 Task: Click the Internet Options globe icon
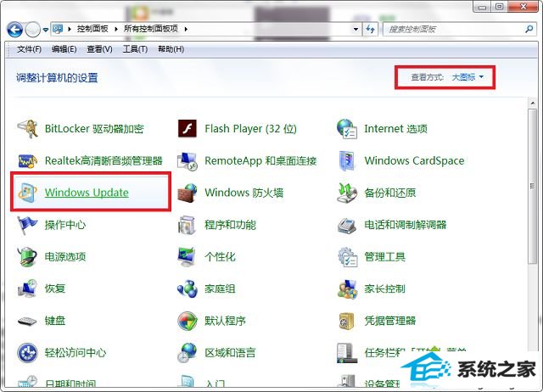tap(347, 129)
